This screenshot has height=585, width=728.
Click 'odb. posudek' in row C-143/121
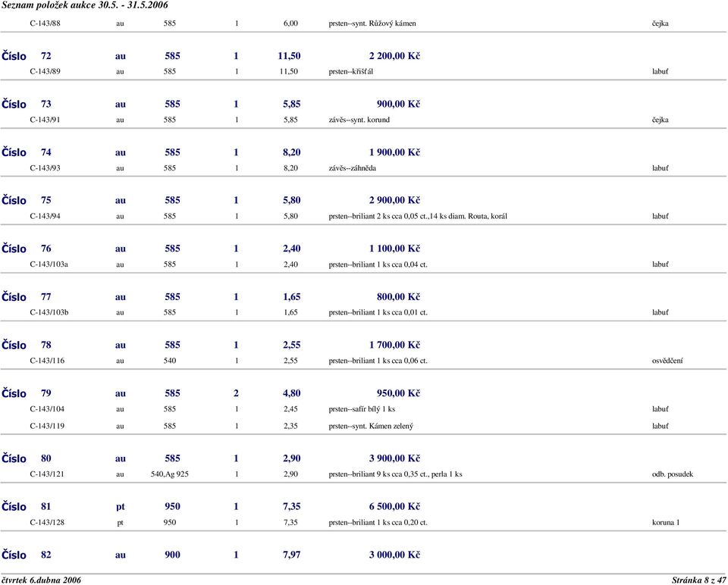point(672,474)
